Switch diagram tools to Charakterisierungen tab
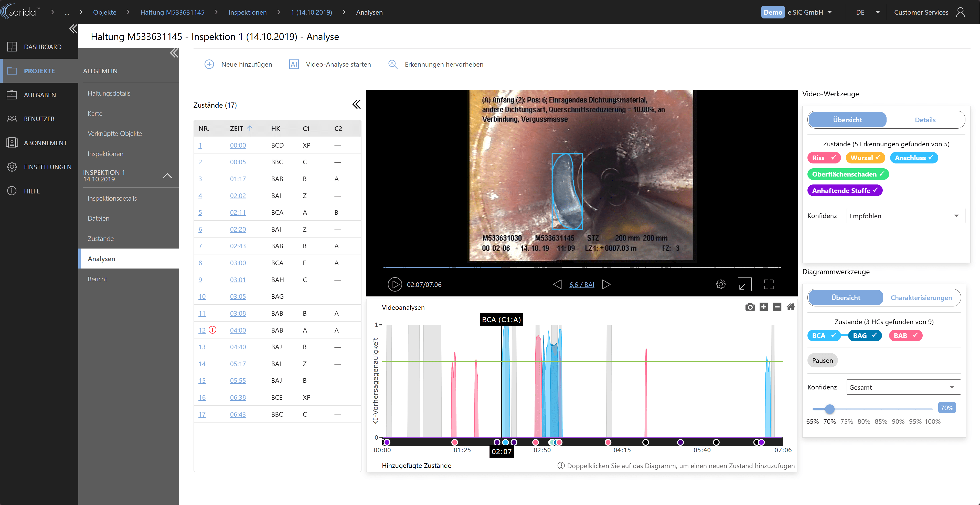The height and width of the screenshot is (505, 980). pos(921,298)
